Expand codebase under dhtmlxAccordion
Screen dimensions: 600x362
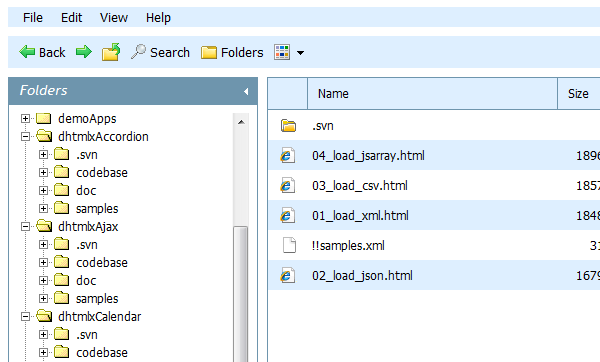pos(43,173)
